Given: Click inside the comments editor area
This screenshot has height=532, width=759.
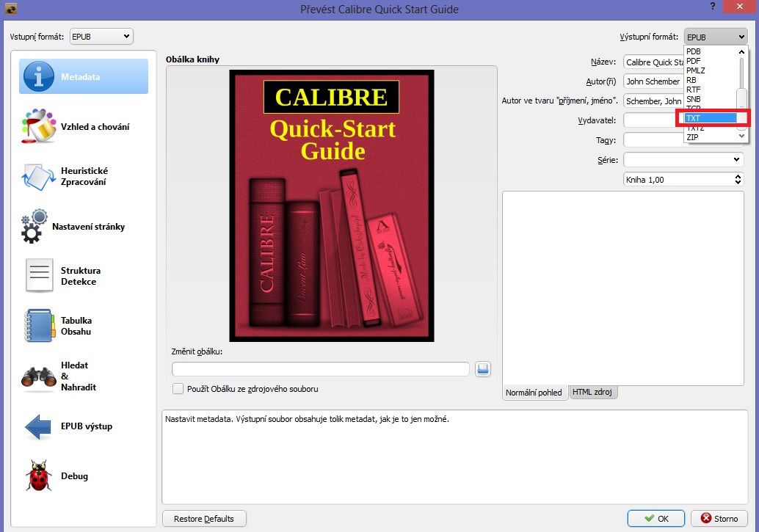Looking at the screenshot, I should click(623, 288).
